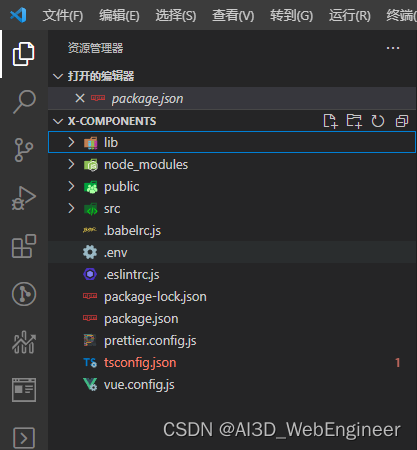417x450 pixels.
Task: Select the lib folder name
Action: 111,143
